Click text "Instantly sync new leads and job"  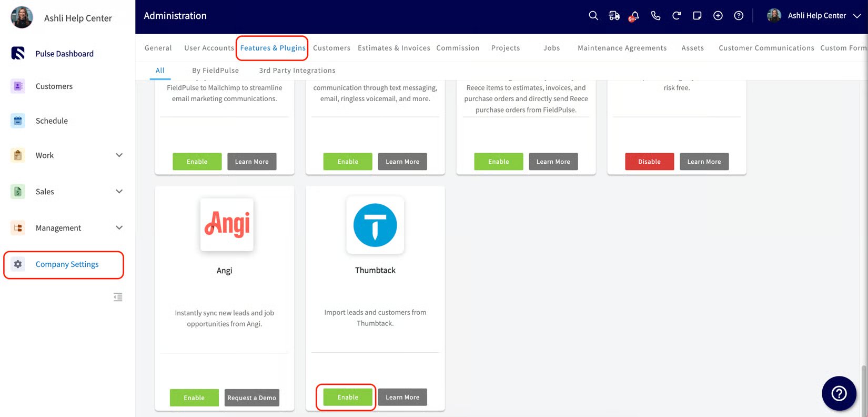click(x=224, y=313)
